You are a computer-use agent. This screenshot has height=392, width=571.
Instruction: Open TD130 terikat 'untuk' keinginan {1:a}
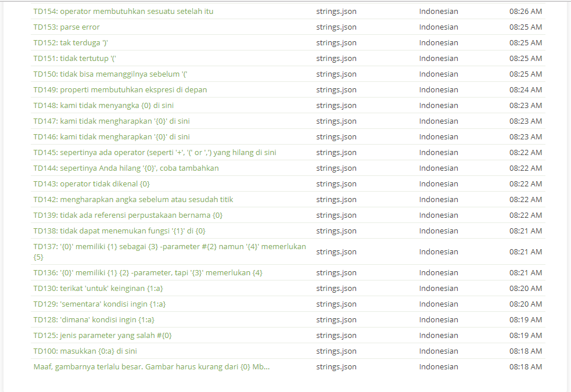[x=98, y=288]
